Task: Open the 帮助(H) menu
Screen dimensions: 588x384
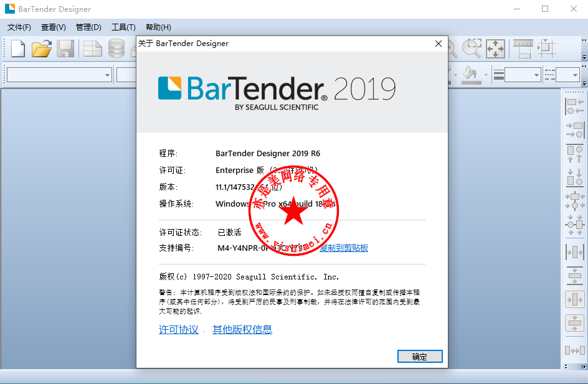Action: coord(158,27)
